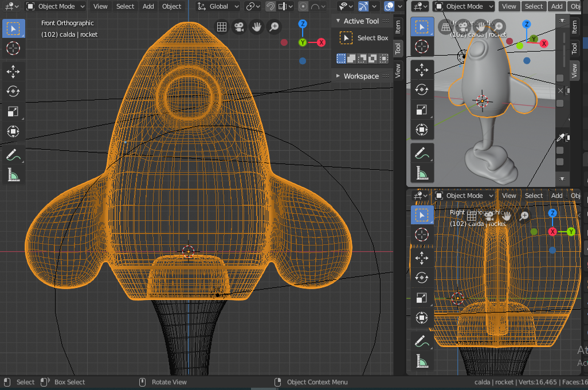This screenshot has height=390, width=588.
Task: Toggle show gizmo button in header
Action: pyautogui.click(x=363, y=6)
